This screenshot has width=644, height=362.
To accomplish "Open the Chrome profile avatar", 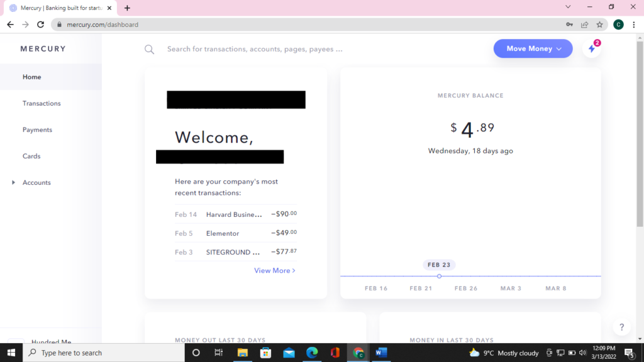I will [x=618, y=25].
